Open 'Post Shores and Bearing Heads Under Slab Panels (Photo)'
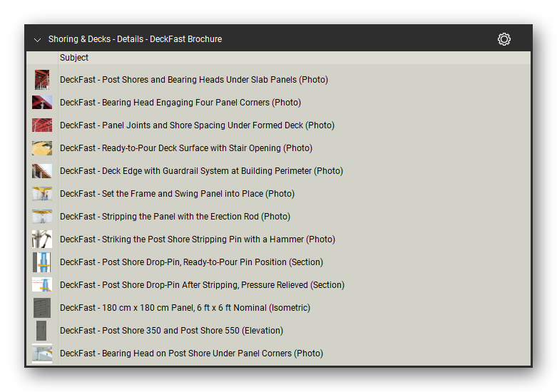Image resolution: width=557 pixels, height=392 pixels. pyautogui.click(x=194, y=80)
